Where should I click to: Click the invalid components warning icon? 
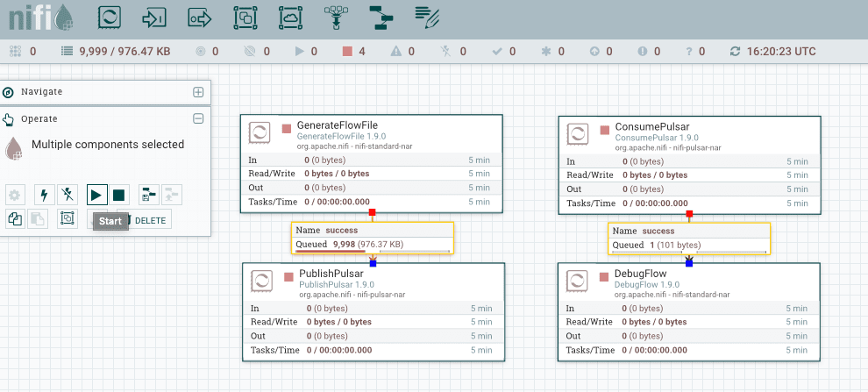coord(395,52)
